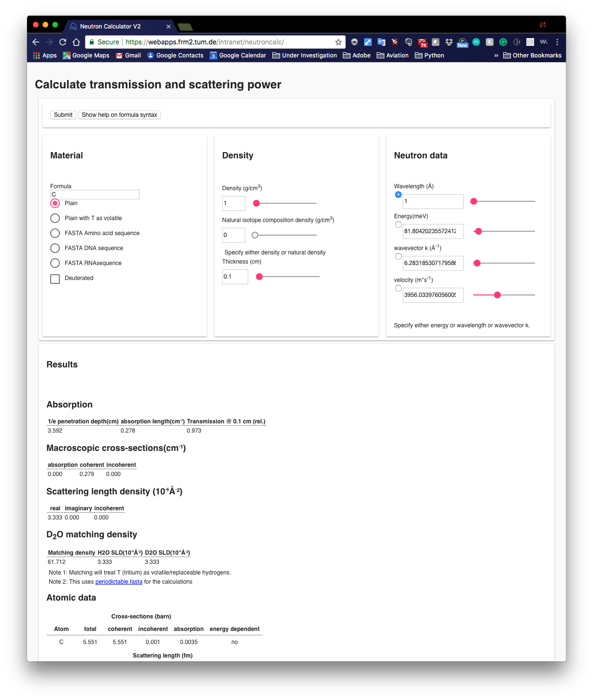
Task: Select the FASTA DNA sequence radio option
Action: pyautogui.click(x=55, y=248)
